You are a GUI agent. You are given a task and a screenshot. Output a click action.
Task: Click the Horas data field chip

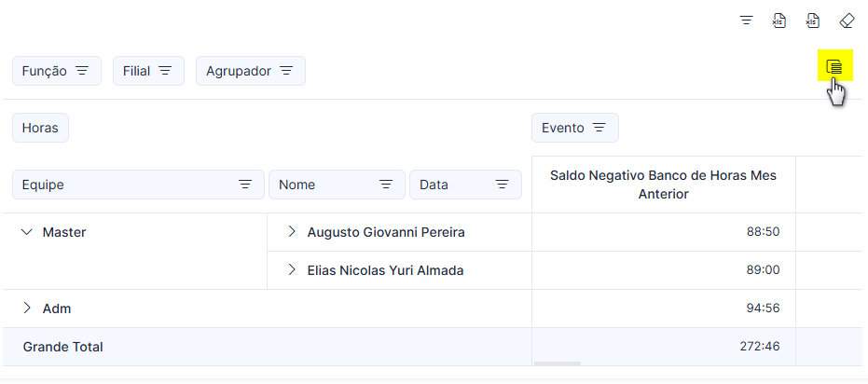click(40, 128)
